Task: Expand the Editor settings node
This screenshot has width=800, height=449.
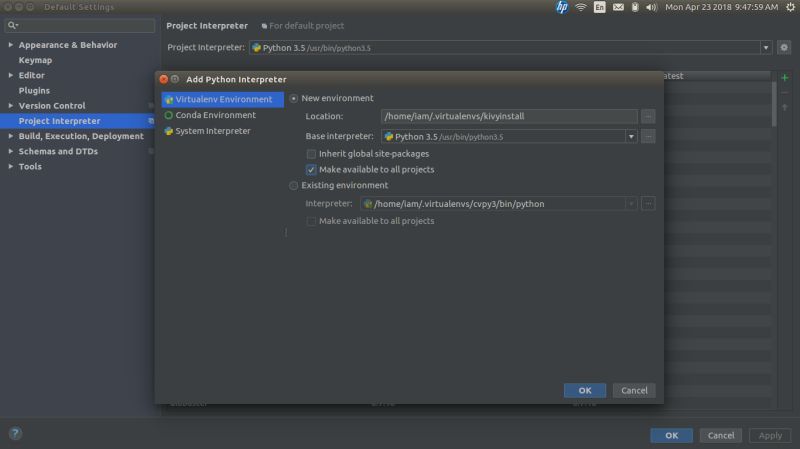Action: click(11, 75)
